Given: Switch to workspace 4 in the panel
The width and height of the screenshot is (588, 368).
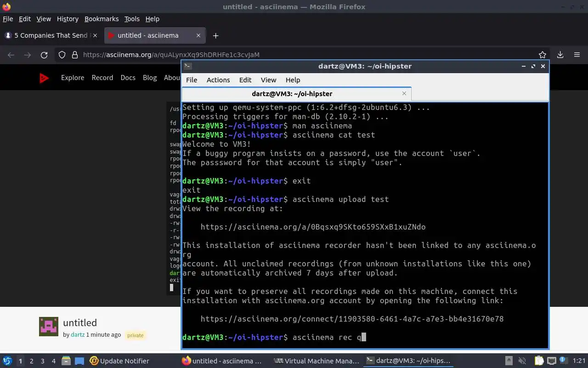Looking at the screenshot, I should 54,361.
